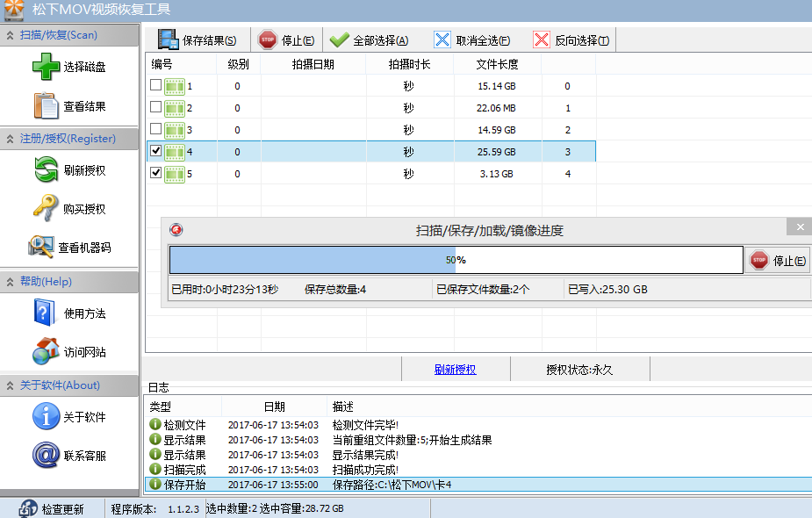Click the 50% progress bar

tap(456, 260)
